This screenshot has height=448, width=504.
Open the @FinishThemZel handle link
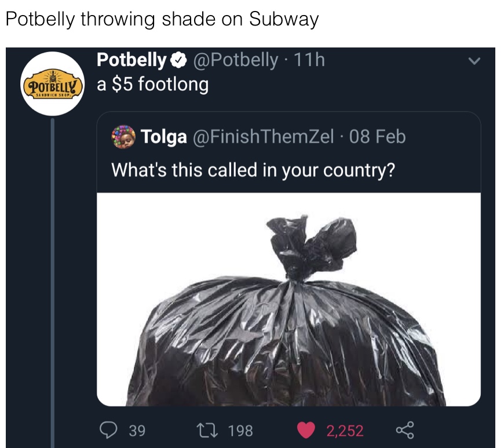click(x=263, y=137)
